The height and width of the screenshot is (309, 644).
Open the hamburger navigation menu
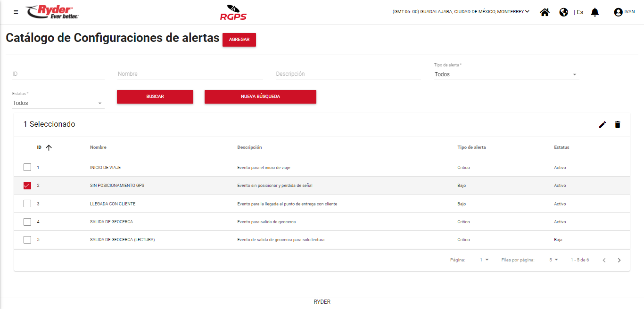point(16,12)
